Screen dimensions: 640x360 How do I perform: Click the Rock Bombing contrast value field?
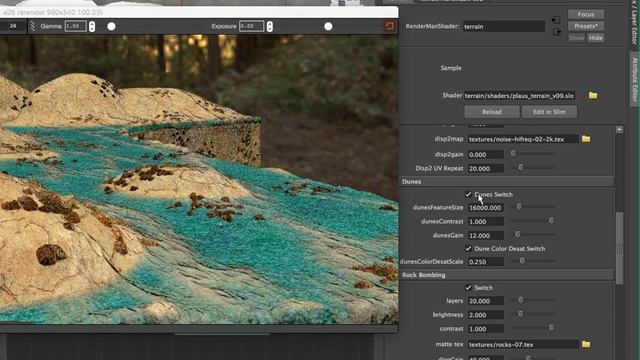click(486, 329)
